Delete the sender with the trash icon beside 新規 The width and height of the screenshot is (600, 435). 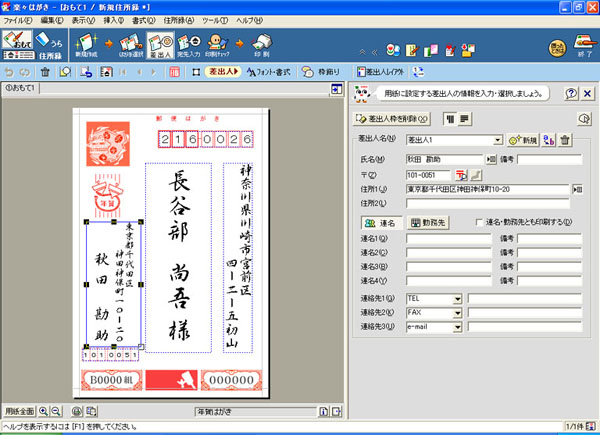pyautogui.click(x=565, y=140)
